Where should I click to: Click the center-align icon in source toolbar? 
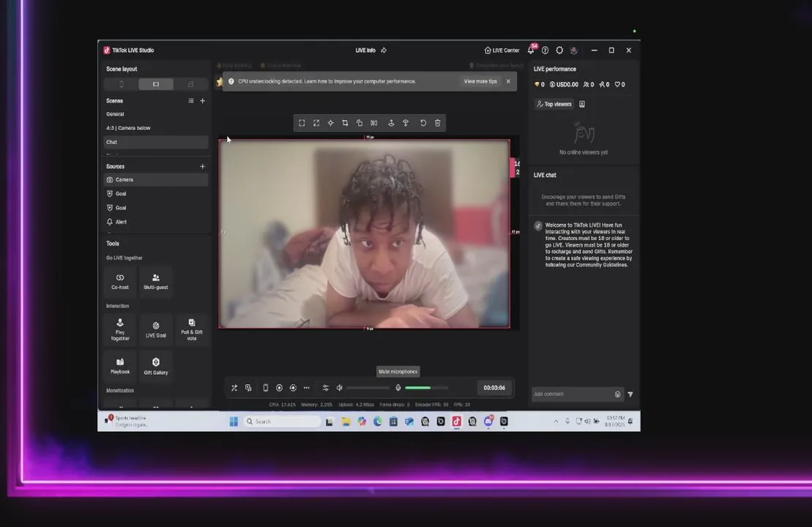[x=330, y=123]
